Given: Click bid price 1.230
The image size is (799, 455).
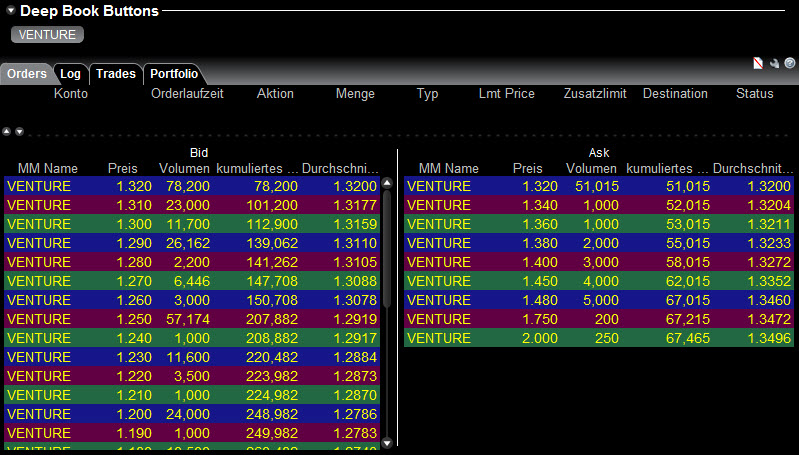Looking at the screenshot, I should click(x=134, y=357).
